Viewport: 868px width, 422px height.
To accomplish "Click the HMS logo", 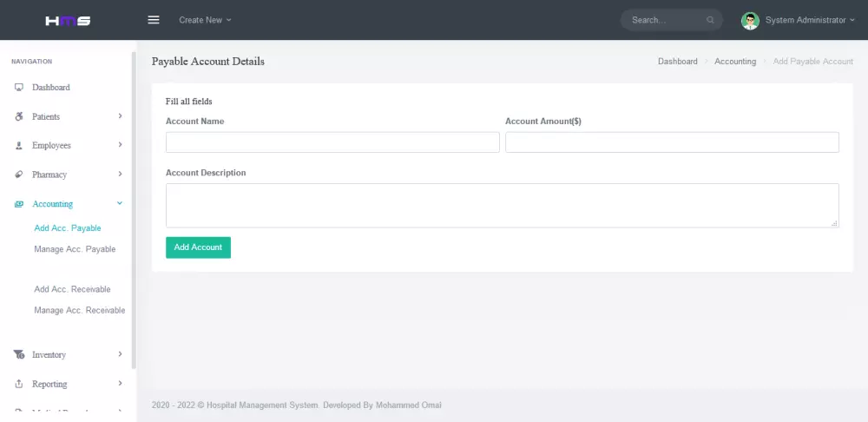I will pyautogui.click(x=68, y=21).
